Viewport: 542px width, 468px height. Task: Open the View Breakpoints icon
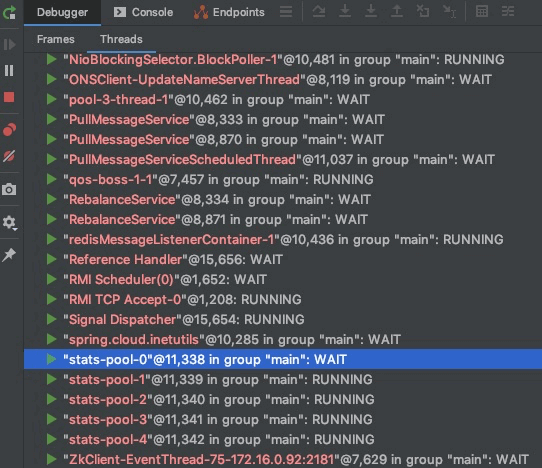(x=9, y=130)
